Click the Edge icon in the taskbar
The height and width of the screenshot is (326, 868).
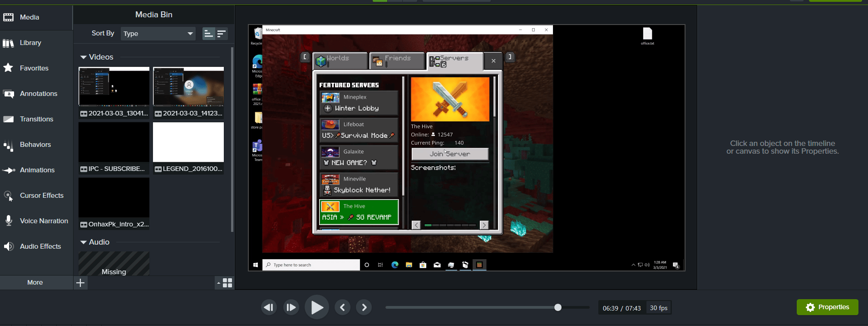(395, 265)
